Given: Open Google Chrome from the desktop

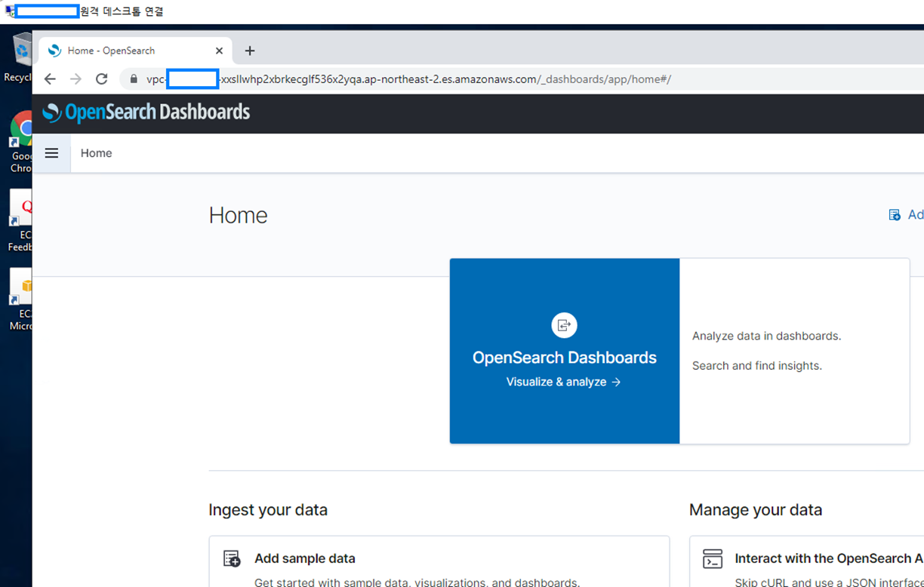Looking at the screenshot, I should pos(20,128).
